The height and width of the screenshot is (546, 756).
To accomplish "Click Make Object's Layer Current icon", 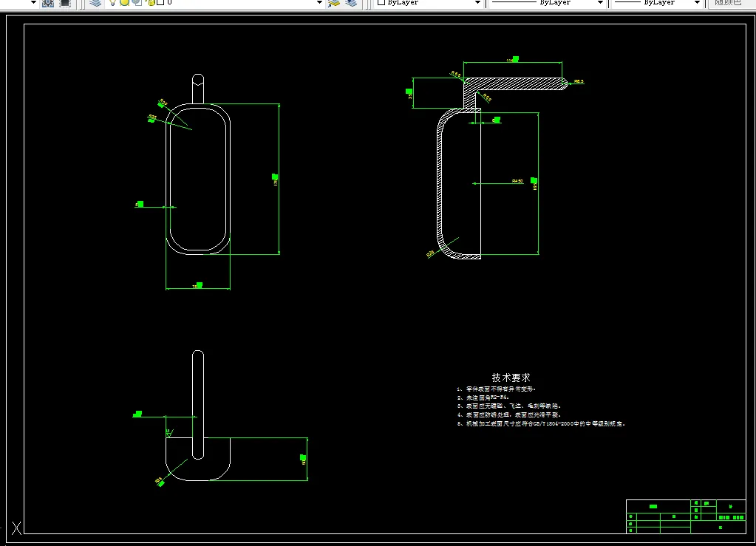I will [333, 3].
